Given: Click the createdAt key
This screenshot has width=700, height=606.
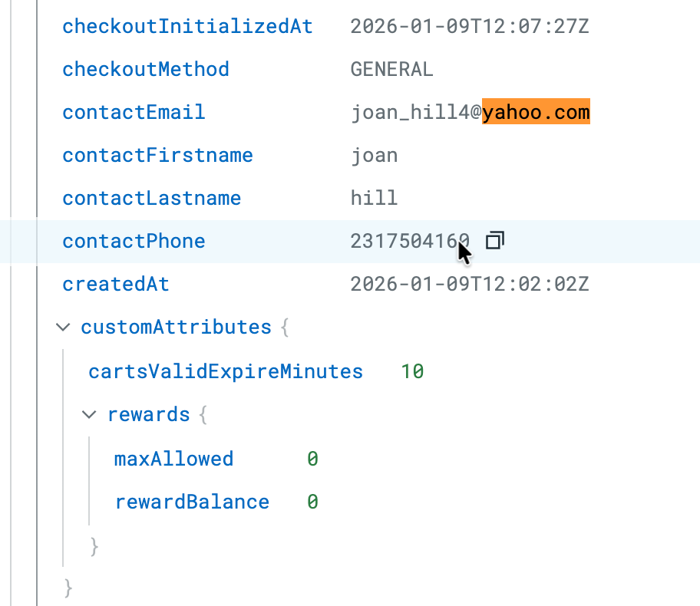Looking at the screenshot, I should pyautogui.click(x=116, y=284).
